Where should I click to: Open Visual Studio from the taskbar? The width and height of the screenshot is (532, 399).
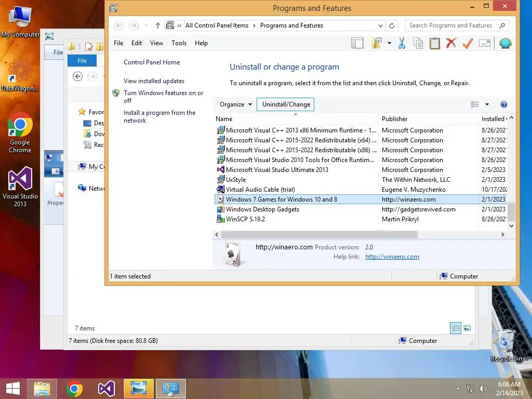pos(106,389)
